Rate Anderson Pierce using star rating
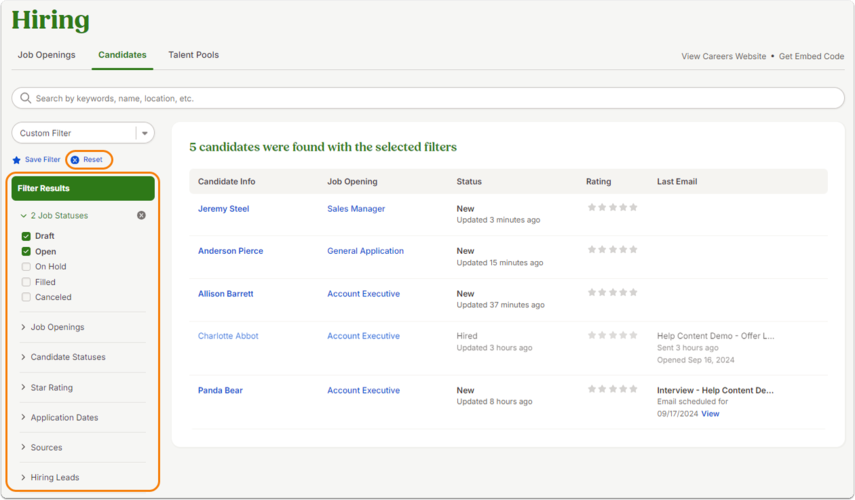This screenshot has height=500, width=855. coord(612,250)
